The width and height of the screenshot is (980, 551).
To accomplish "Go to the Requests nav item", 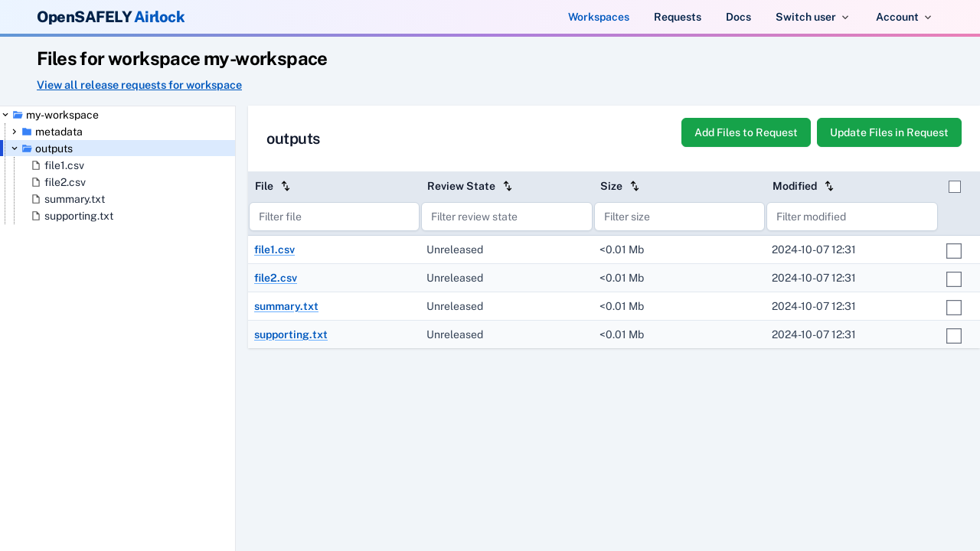I will (x=678, y=17).
